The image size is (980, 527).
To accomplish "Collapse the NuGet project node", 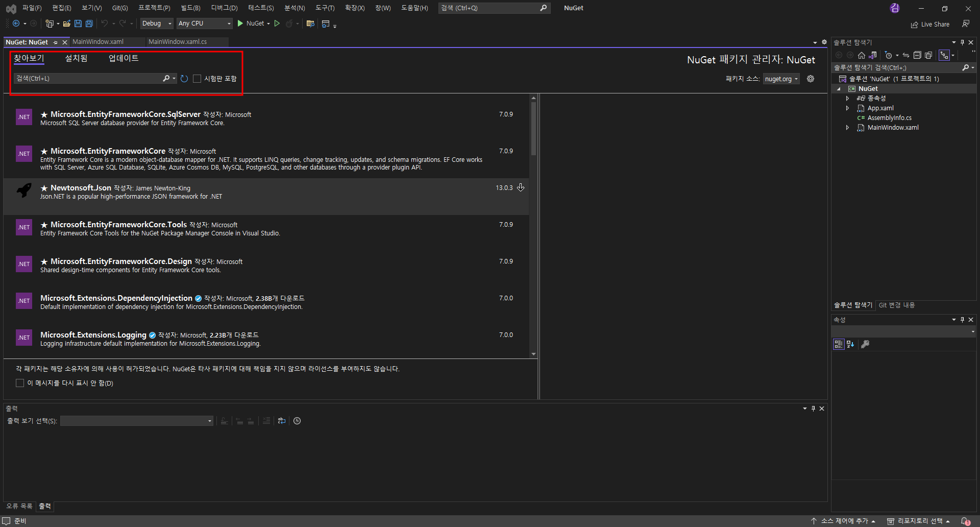I will pos(839,89).
